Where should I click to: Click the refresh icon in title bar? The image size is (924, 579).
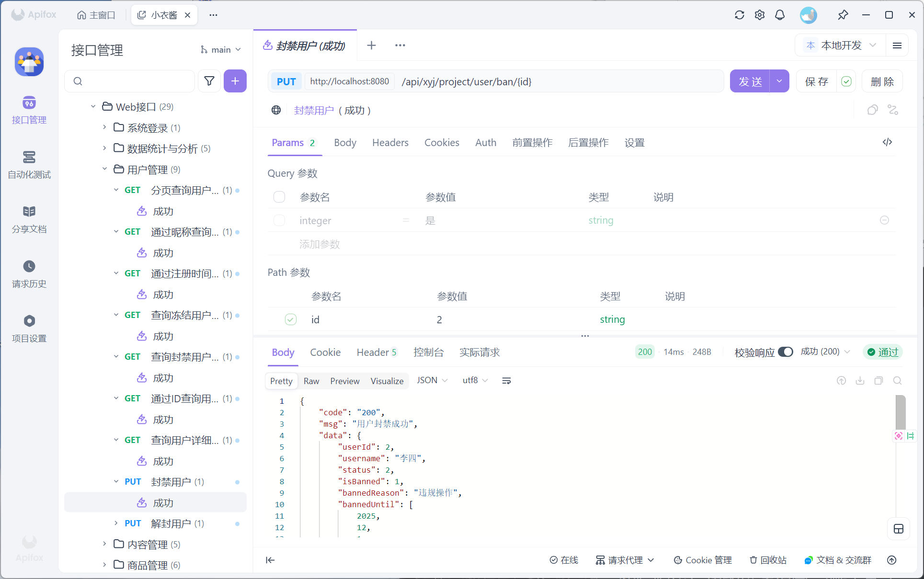point(739,15)
